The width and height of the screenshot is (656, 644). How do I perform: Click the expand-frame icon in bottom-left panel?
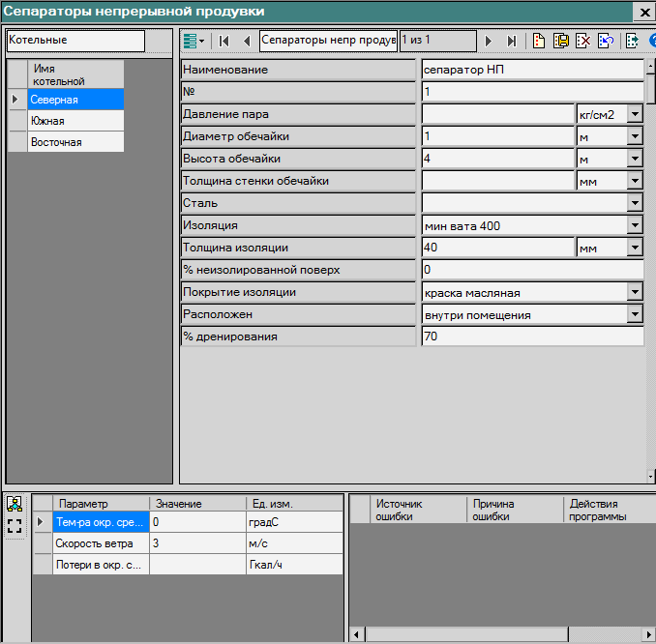[15, 526]
